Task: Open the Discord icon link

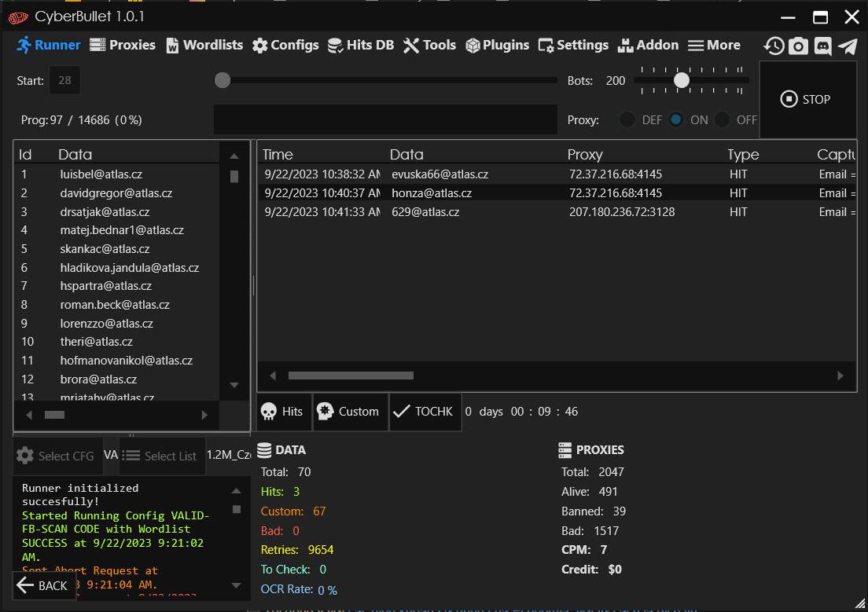Action: 822,46
